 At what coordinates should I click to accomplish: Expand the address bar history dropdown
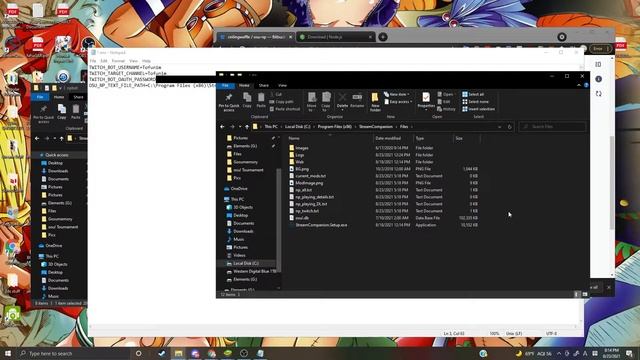(x=500, y=127)
